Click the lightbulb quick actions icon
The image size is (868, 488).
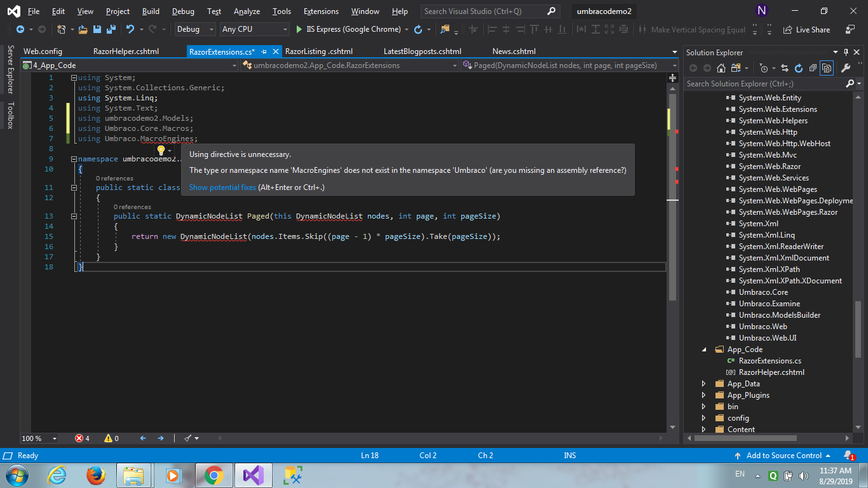tap(161, 151)
